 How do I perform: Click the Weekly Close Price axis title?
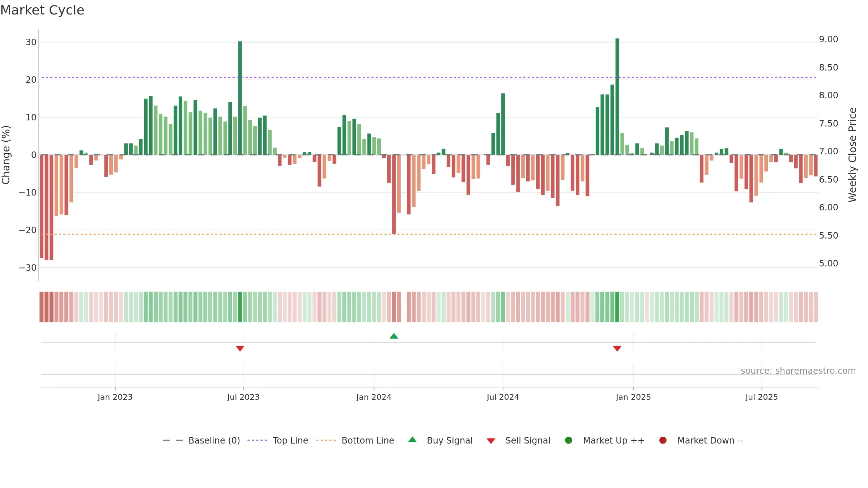pyautogui.click(x=852, y=155)
